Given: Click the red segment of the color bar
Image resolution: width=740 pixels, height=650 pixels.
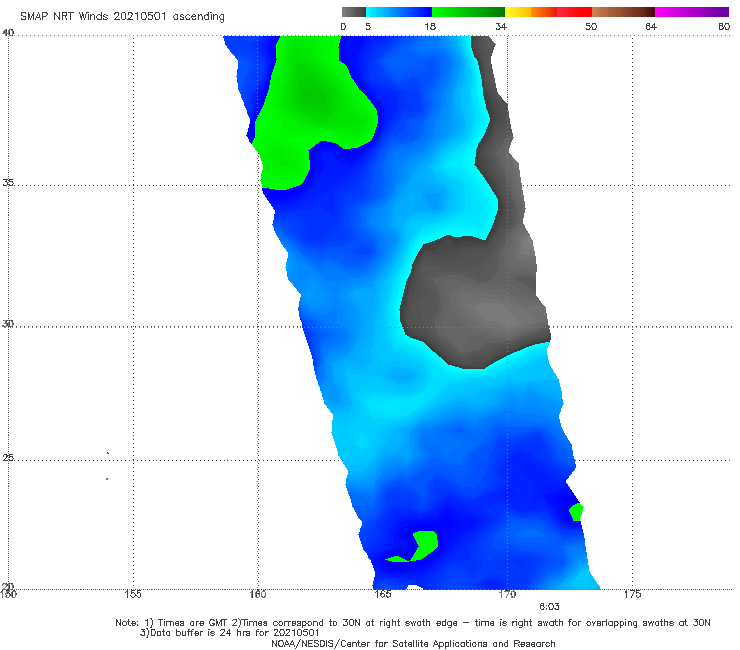Looking at the screenshot, I should click(x=574, y=12).
